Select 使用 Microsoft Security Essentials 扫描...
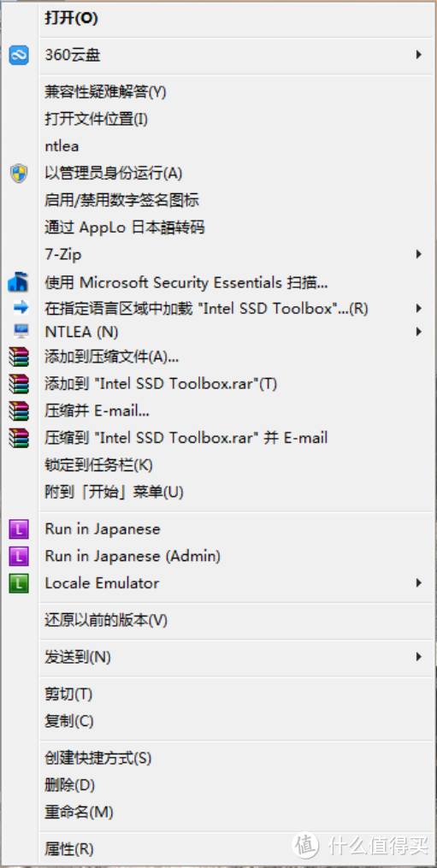The image size is (437, 868). tap(186, 283)
